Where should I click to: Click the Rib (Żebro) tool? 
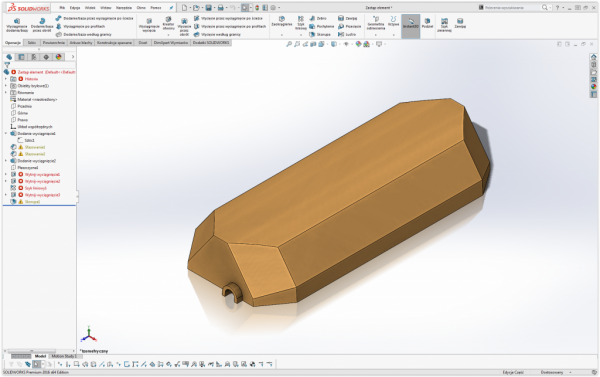[318, 18]
